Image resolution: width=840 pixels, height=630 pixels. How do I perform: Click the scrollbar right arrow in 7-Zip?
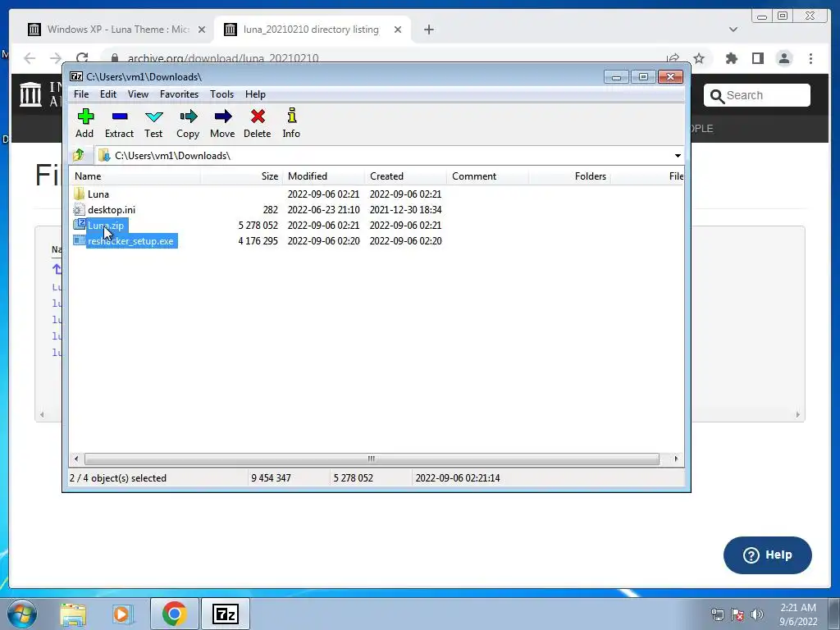coord(676,459)
